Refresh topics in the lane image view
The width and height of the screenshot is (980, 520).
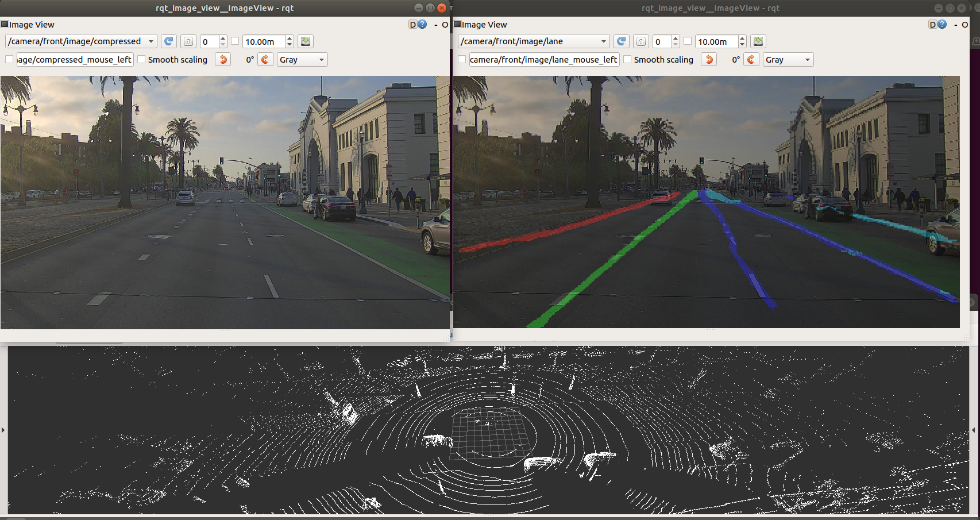(622, 41)
